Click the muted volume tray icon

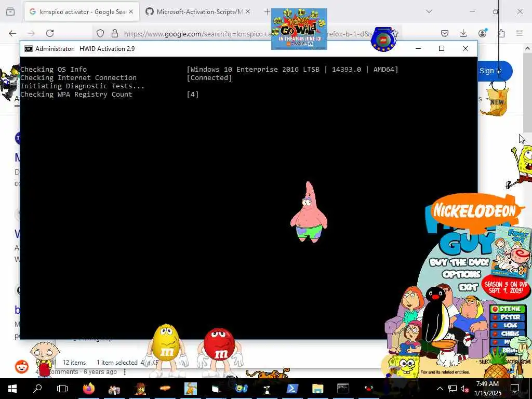point(464,389)
